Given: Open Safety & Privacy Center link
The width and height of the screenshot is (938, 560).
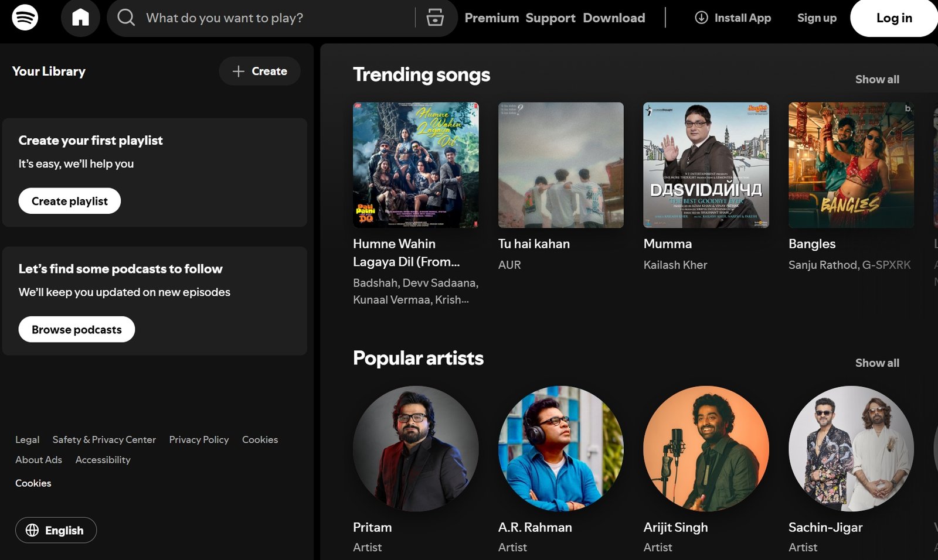Looking at the screenshot, I should coord(104,439).
